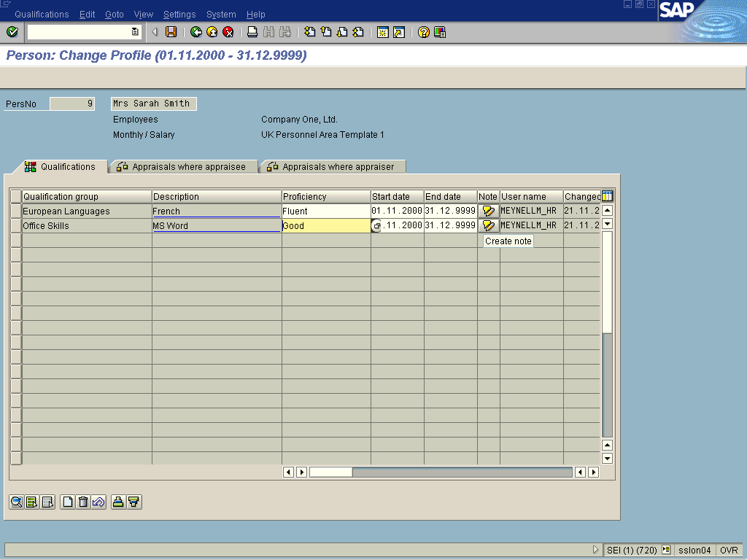Click the Start date column header
Viewport: 747px width, 560px height.
pyautogui.click(x=398, y=197)
